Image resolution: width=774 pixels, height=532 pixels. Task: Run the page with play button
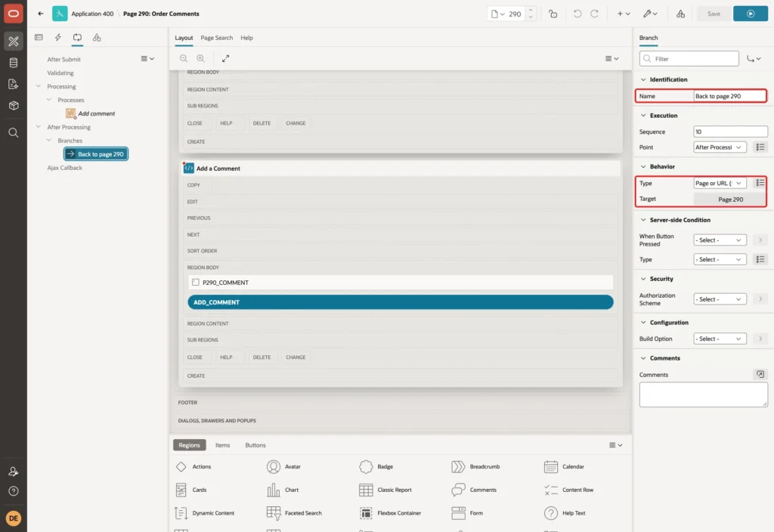point(751,14)
